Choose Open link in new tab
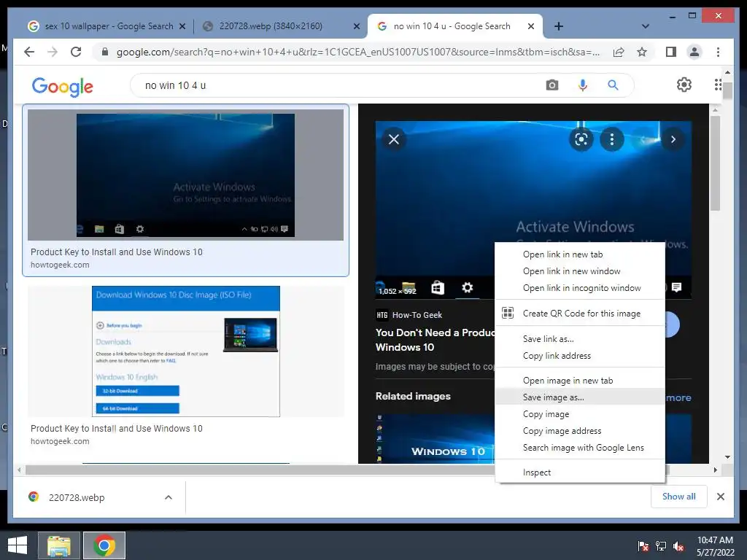This screenshot has width=747, height=560. click(x=580, y=254)
